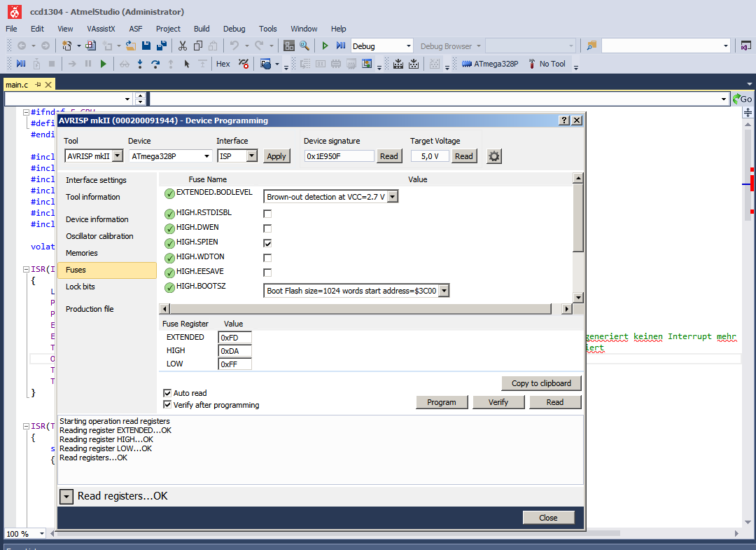Image resolution: width=756 pixels, height=550 pixels.
Task: Click Copy to clipboard button
Action: pyautogui.click(x=541, y=383)
